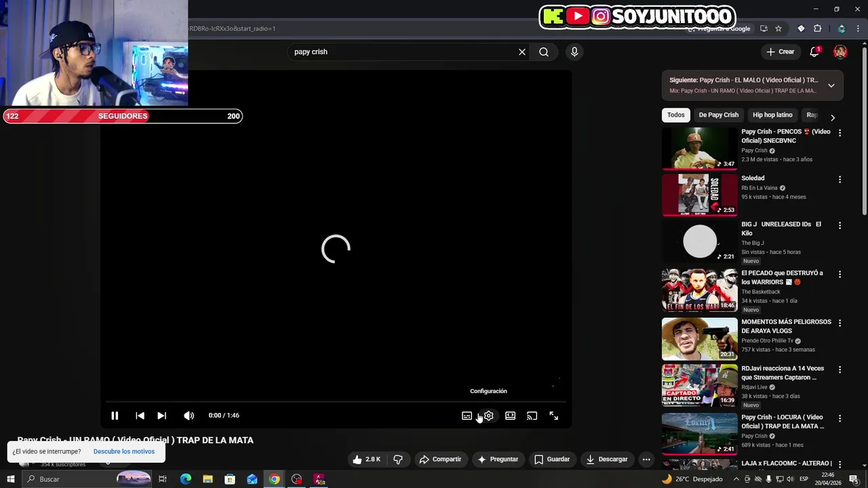Image resolution: width=868 pixels, height=488 pixels.
Task: Open the options for the RDJavi video
Action: [840, 370]
